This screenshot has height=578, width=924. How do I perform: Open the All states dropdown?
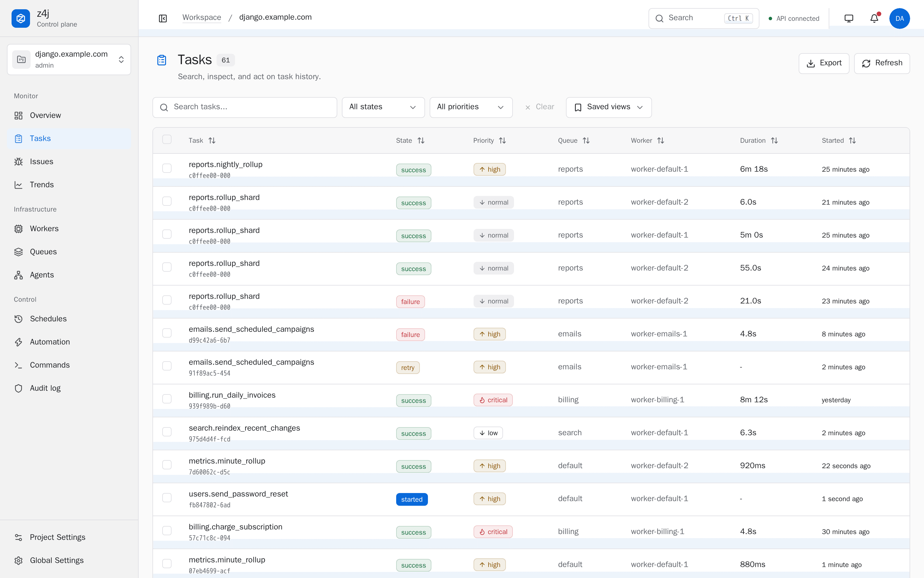click(383, 108)
